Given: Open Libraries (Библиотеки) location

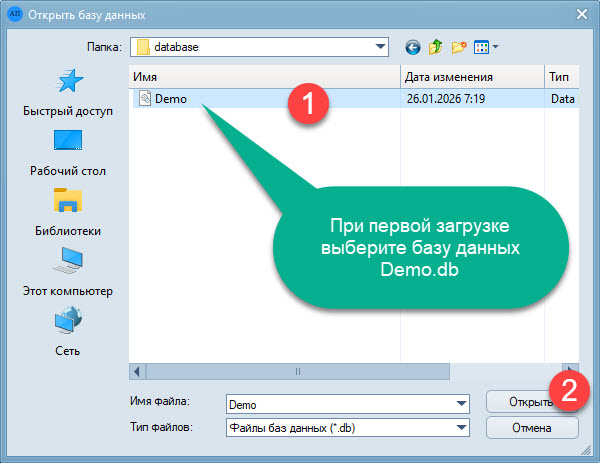Looking at the screenshot, I should coord(68,212).
